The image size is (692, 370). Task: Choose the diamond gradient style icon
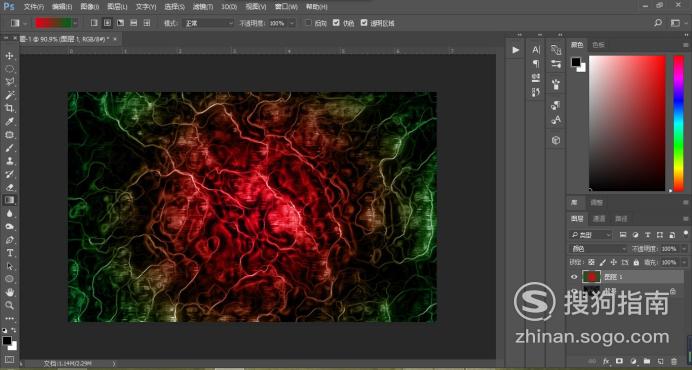147,23
